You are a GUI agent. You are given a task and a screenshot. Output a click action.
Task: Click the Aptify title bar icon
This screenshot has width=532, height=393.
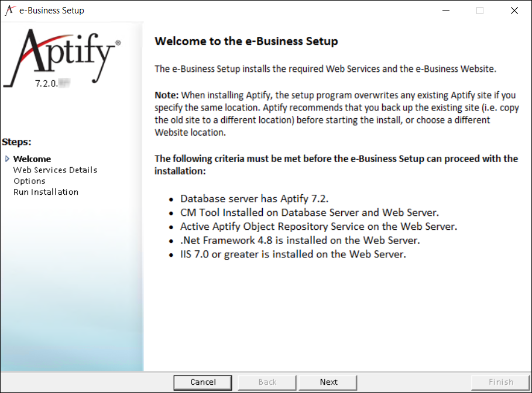point(10,10)
